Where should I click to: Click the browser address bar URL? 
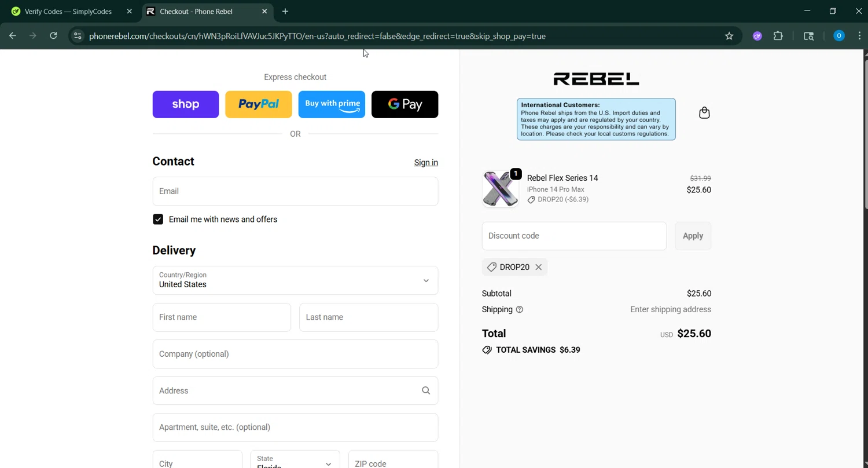317,36
